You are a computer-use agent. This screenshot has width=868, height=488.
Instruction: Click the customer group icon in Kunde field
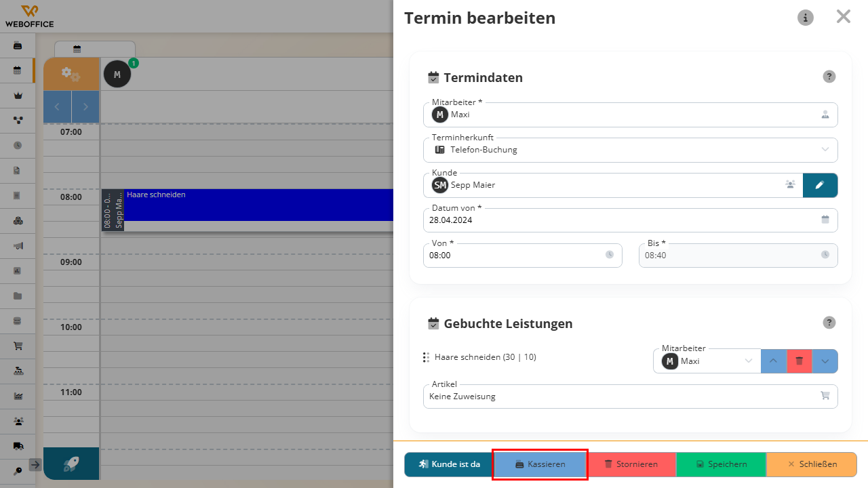[x=790, y=184]
